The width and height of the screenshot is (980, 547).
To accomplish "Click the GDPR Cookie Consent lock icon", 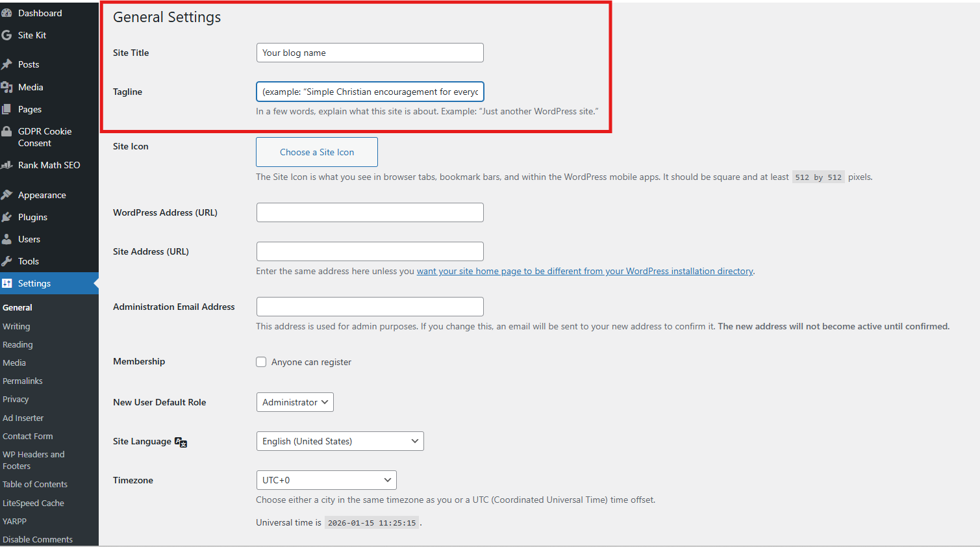I will [x=7, y=132].
